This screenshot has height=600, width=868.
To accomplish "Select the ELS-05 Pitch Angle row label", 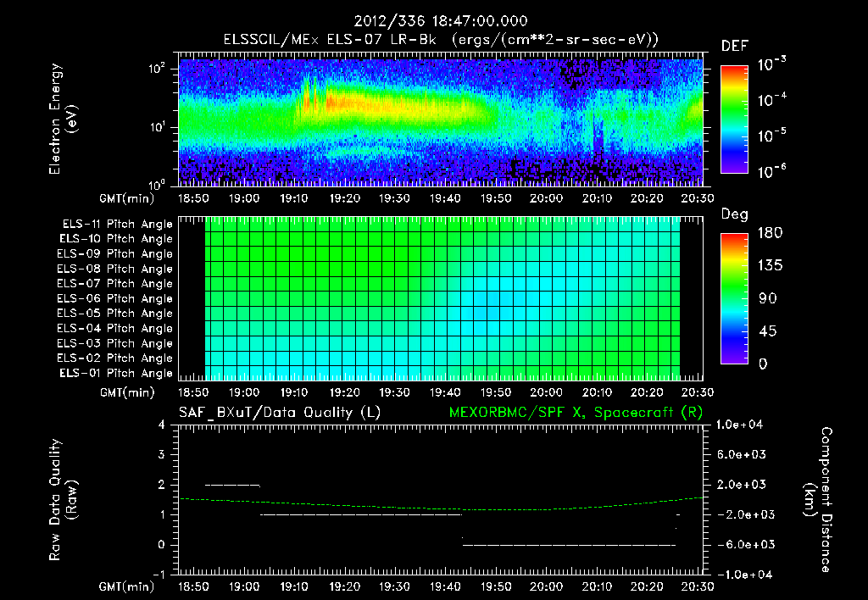I will point(115,314).
